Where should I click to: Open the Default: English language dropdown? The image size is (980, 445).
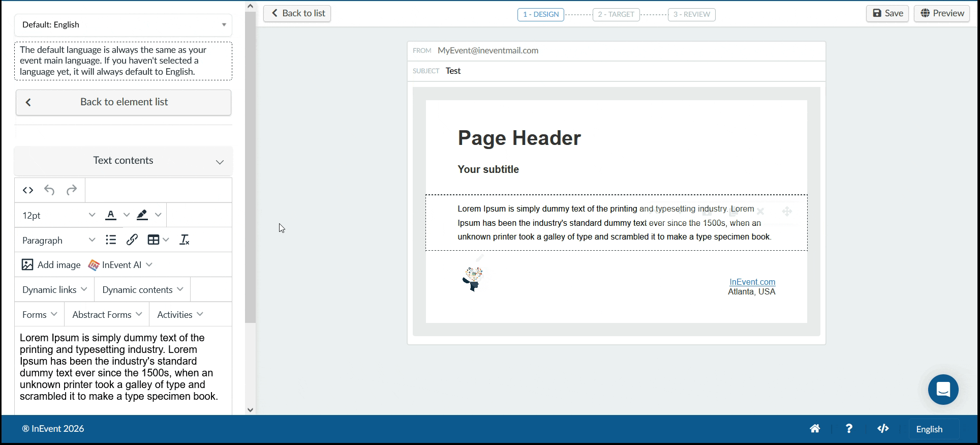(x=124, y=25)
